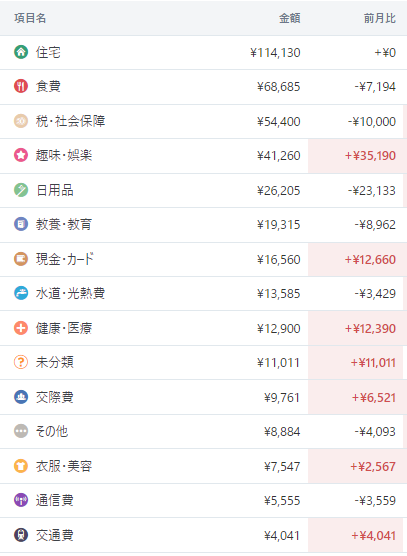Image resolution: width=407 pixels, height=556 pixels.
Task: Open the 税・社会保障 category row
Action: pyautogui.click(x=204, y=121)
